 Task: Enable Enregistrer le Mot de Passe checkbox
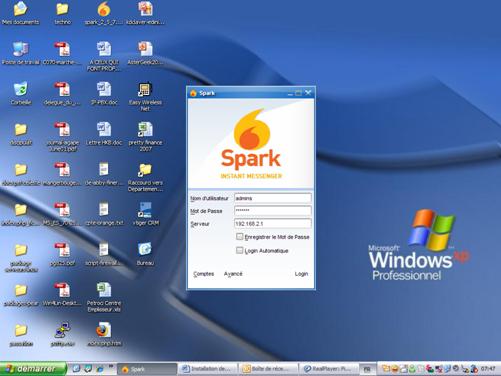coord(239,237)
